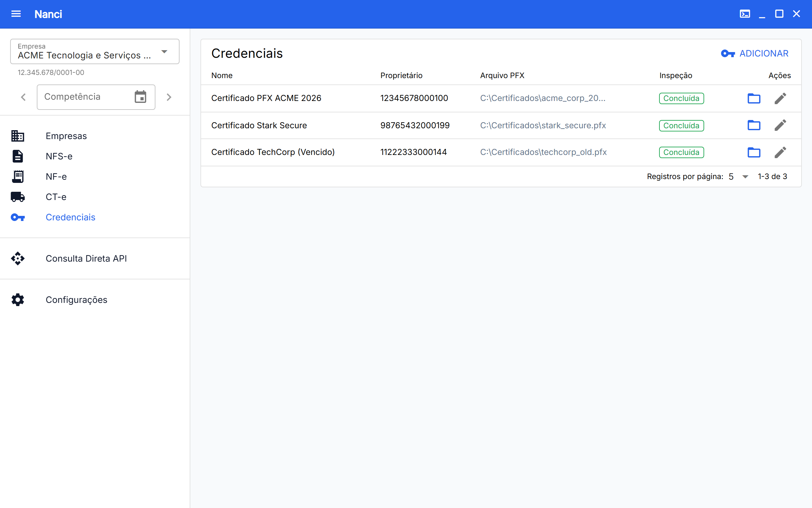Expand the Empresa company dropdown
The width and height of the screenshot is (812, 508).
pyautogui.click(x=95, y=51)
